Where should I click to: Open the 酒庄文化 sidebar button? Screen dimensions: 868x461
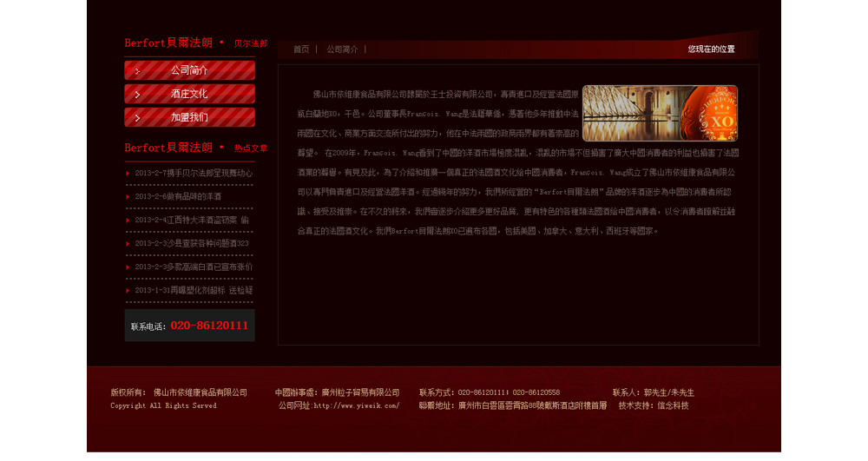click(x=189, y=94)
